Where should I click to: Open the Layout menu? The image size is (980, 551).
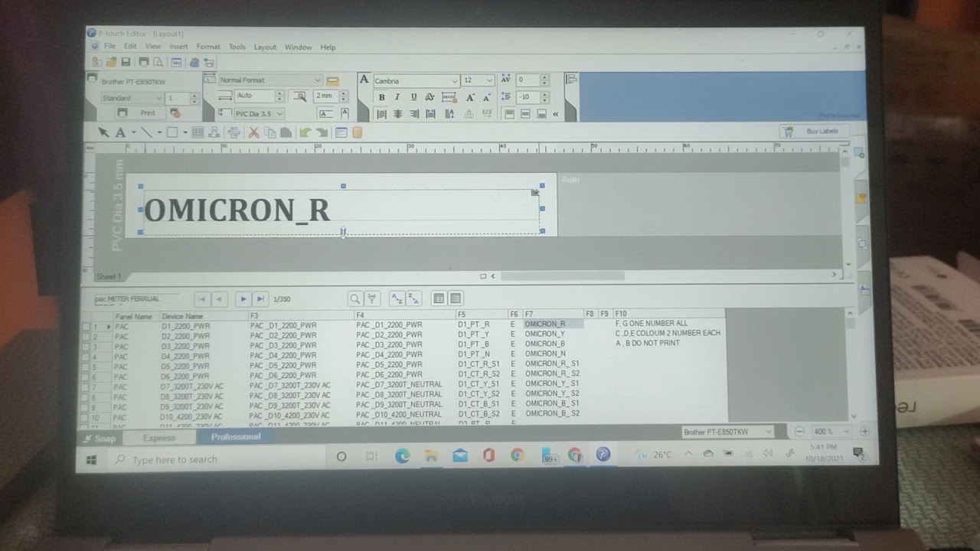pos(265,47)
